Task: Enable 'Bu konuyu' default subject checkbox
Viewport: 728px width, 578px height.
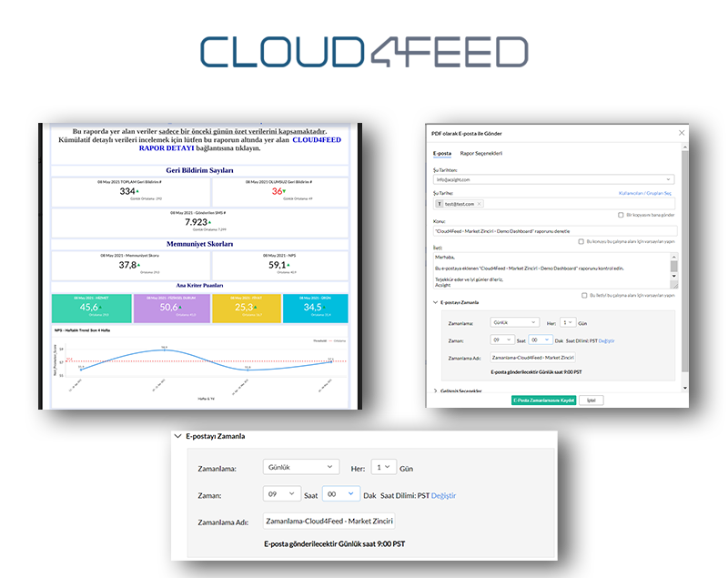Action: [x=581, y=241]
